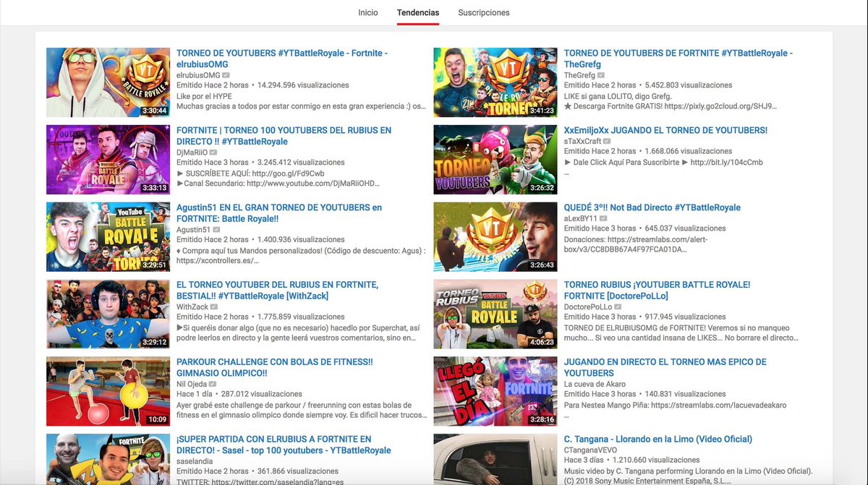This screenshot has height=485, width=868.
Task: Open title 'EL TORNEO YOUTUBER DEL RUBIUS EN FORTNITE'
Action: tap(278, 291)
